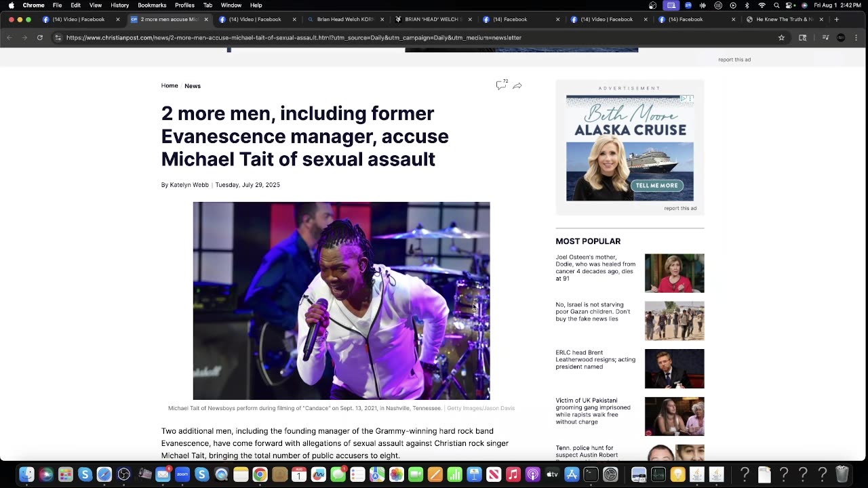Image resolution: width=868 pixels, height=488 pixels.
Task: Open the Profiles menu
Action: coord(184,5)
